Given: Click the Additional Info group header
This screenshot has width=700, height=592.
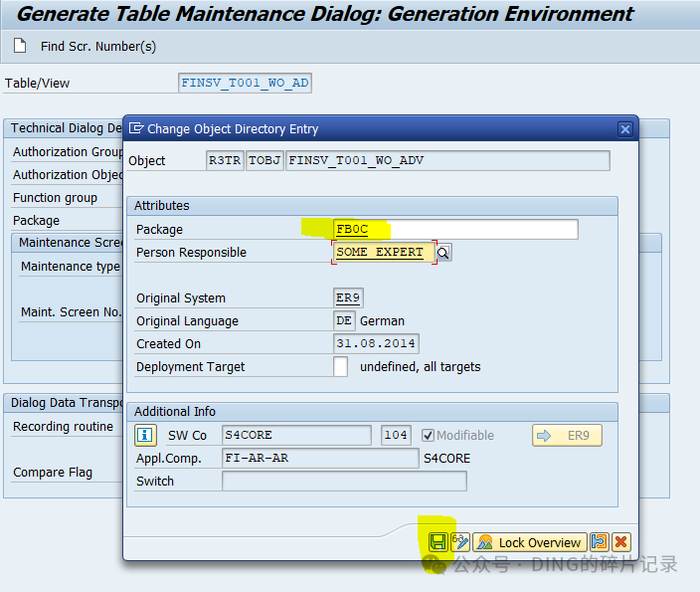Looking at the screenshot, I should click(x=372, y=412).
